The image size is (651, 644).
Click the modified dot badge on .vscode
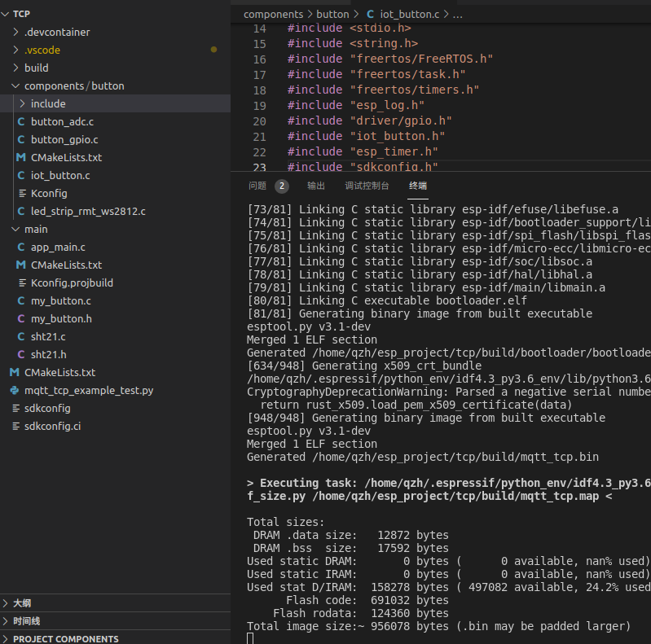click(213, 50)
